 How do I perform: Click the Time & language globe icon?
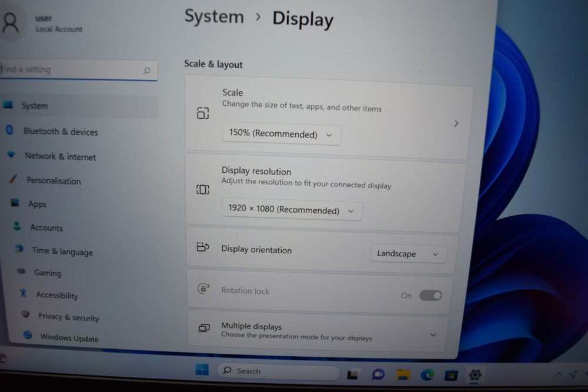click(19, 249)
